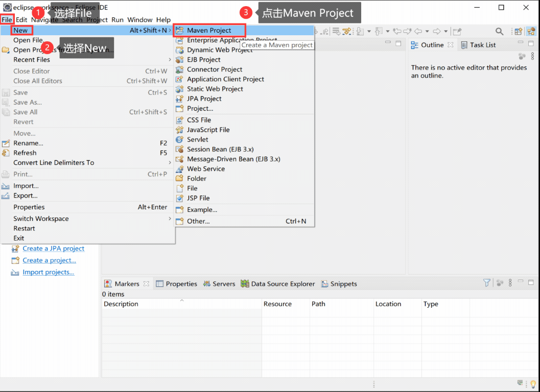Click the Create a project... link
Screen dimensions: 540x392
click(49, 260)
